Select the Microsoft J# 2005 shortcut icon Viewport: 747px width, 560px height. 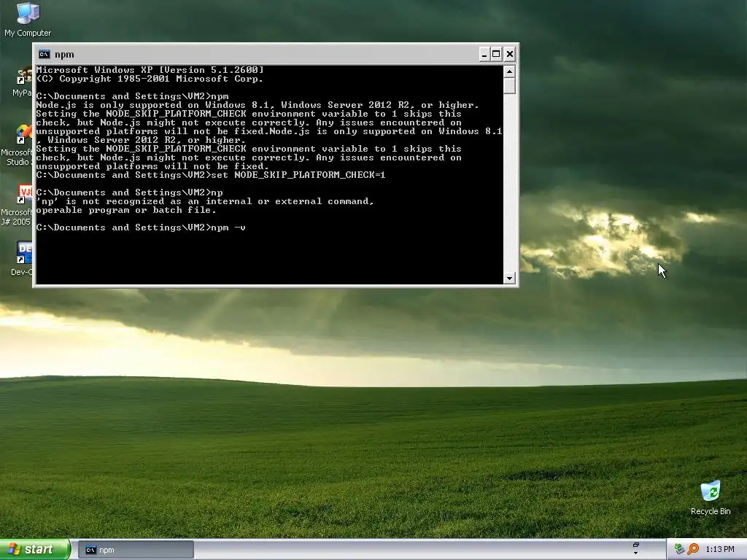pyautogui.click(x=24, y=194)
